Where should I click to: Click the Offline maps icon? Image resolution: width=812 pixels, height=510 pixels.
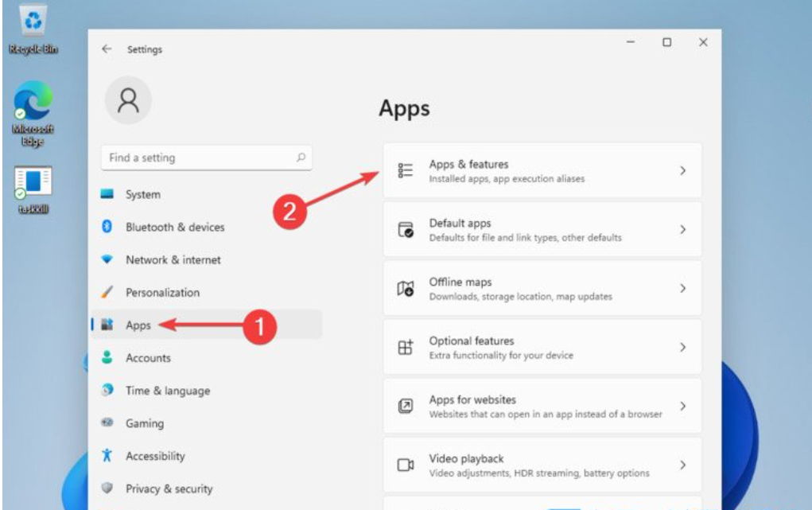406,289
